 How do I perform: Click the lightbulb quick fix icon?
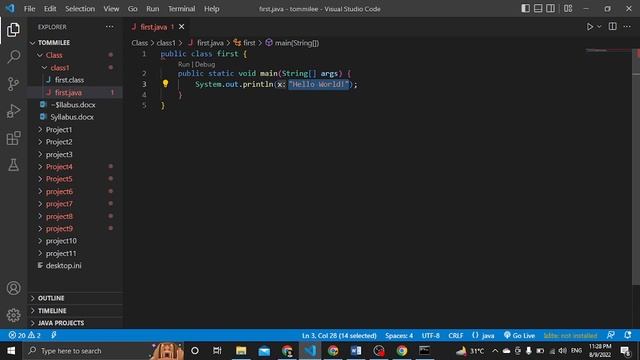pyautogui.click(x=165, y=84)
